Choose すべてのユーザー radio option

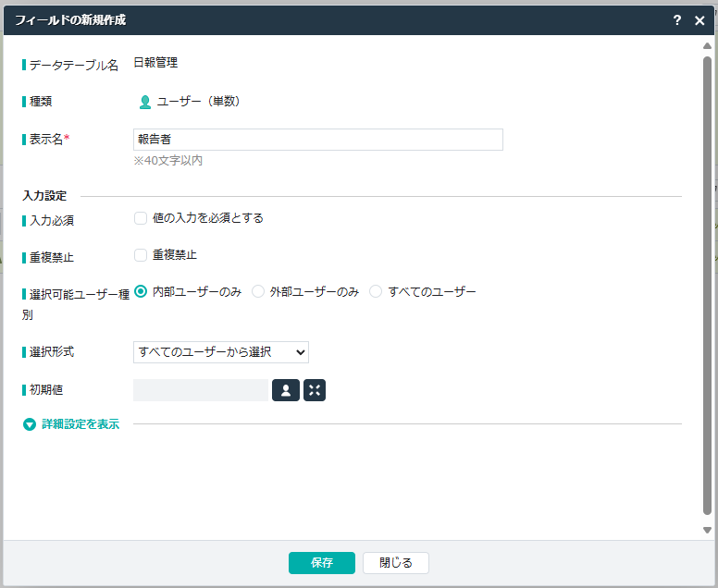[376, 291]
